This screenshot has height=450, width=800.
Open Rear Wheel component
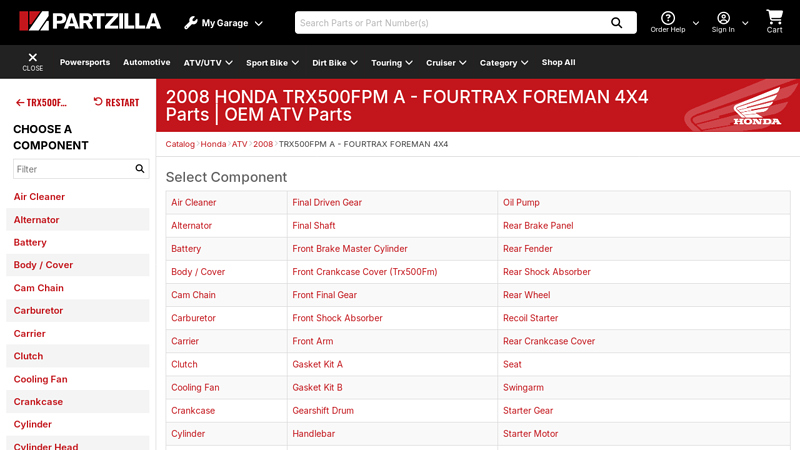[x=527, y=295]
